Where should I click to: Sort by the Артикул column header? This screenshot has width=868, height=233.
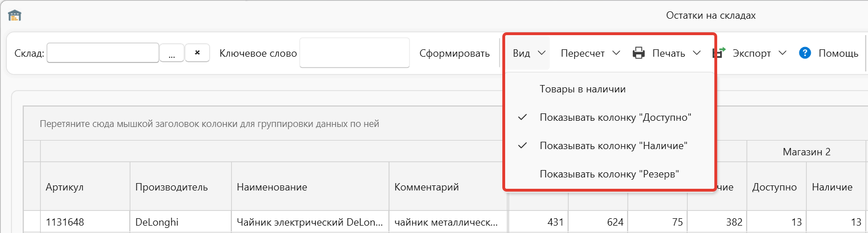pyautogui.click(x=85, y=187)
